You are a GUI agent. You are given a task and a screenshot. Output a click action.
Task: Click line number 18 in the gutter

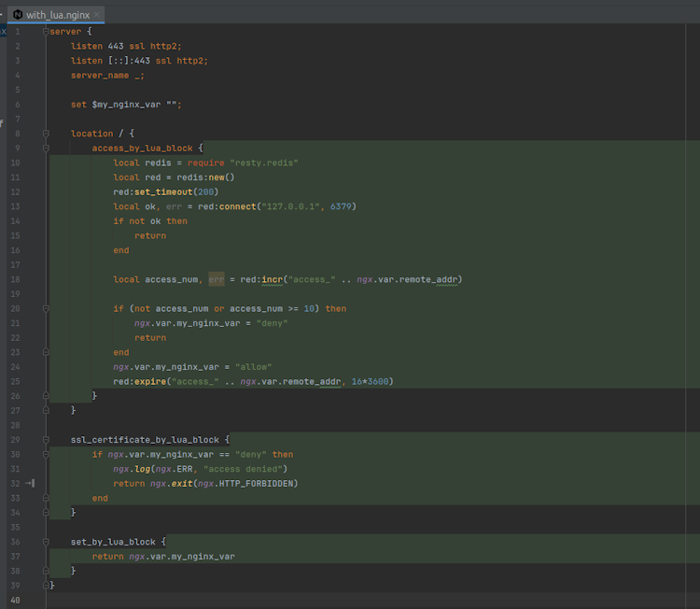(15, 279)
